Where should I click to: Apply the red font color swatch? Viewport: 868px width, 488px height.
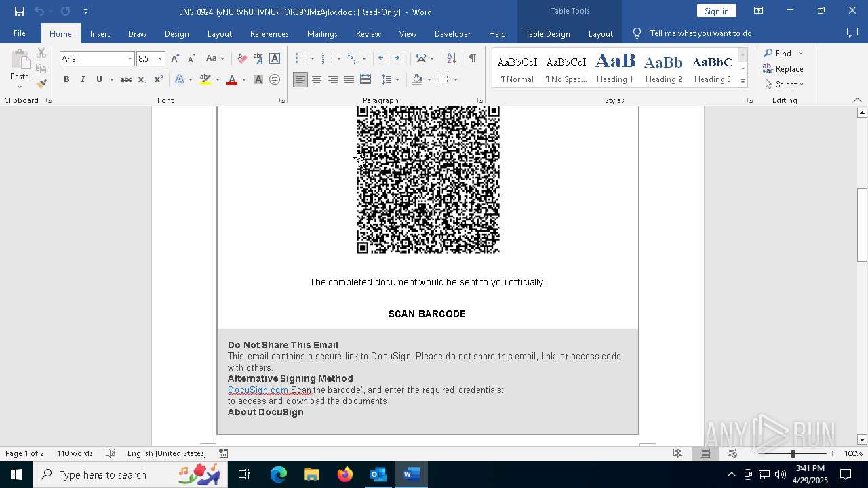(232, 79)
